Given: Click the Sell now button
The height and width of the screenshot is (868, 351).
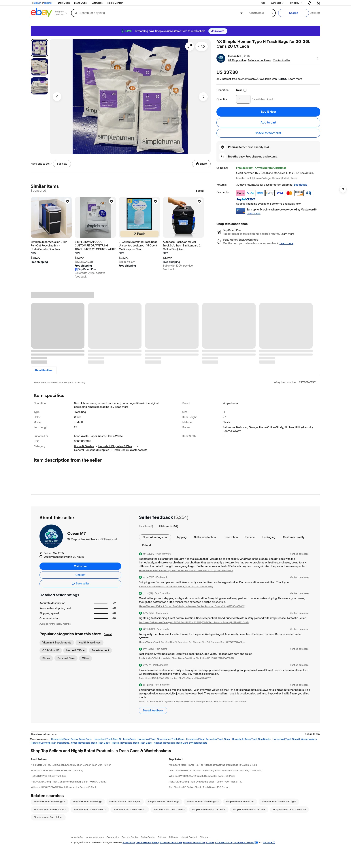Looking at the screenshot, I should click(x=62, y=164).
